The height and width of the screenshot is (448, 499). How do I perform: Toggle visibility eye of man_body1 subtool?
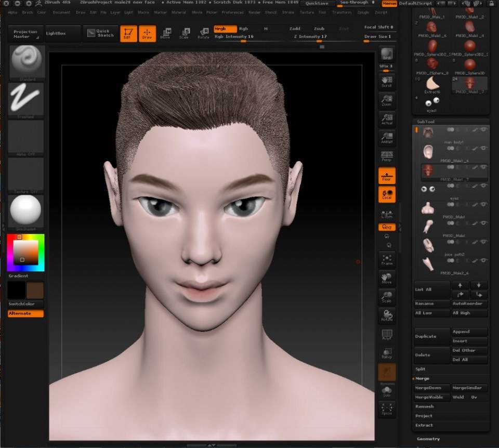[x=484, y=129]
